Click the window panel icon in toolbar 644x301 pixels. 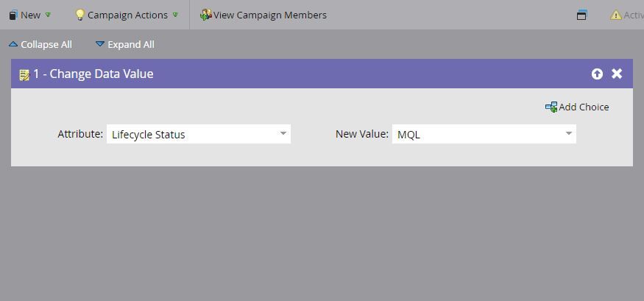click(581, 15)
